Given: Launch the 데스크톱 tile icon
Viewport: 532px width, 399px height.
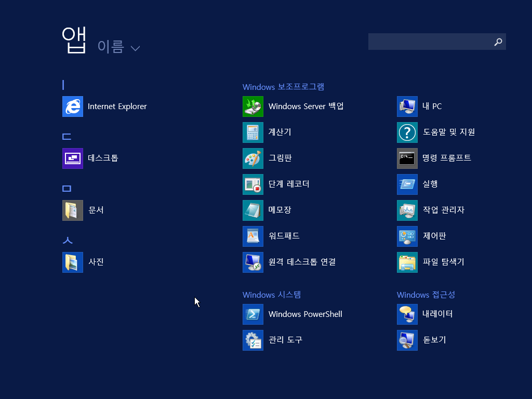Looking at the screenshot, I should 73,158.
